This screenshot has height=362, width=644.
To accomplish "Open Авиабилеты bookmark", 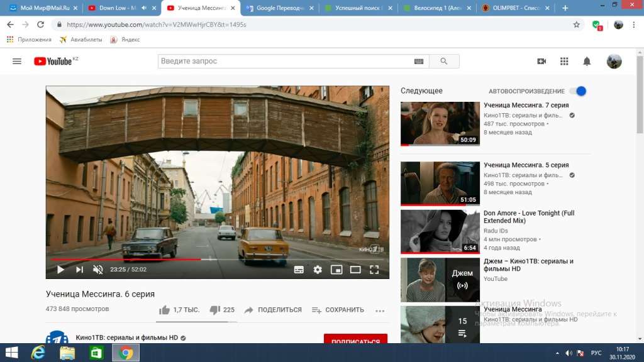I will 81,40.
